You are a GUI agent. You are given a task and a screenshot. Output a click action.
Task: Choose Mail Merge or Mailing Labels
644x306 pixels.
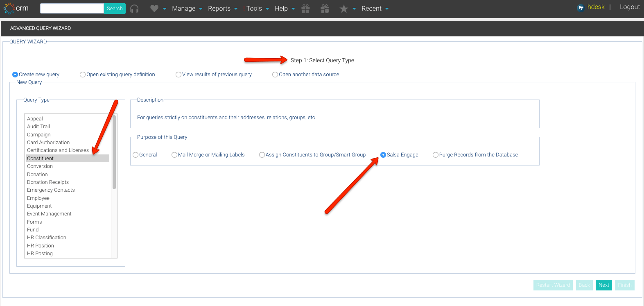coord(174,155)
